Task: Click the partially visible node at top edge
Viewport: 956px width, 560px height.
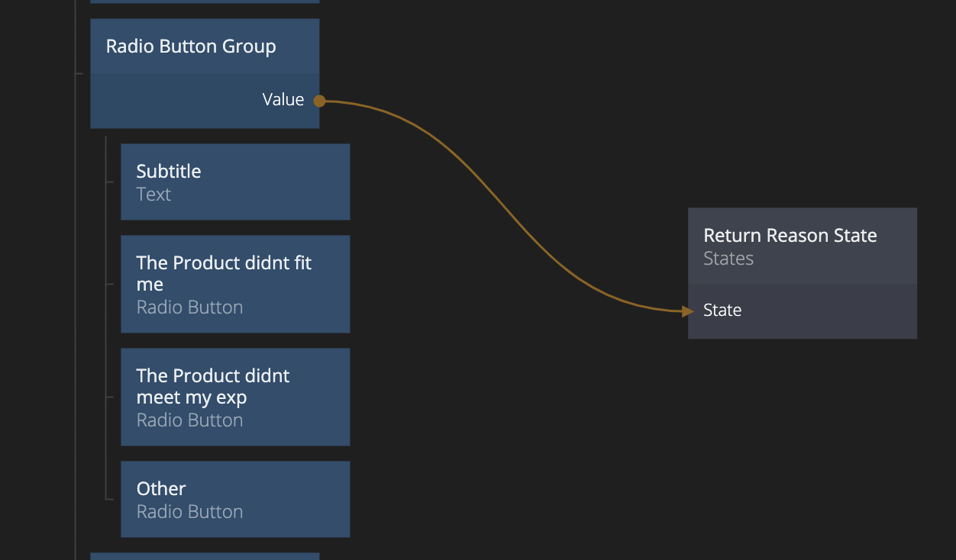Action: click(x=205, y=2)
